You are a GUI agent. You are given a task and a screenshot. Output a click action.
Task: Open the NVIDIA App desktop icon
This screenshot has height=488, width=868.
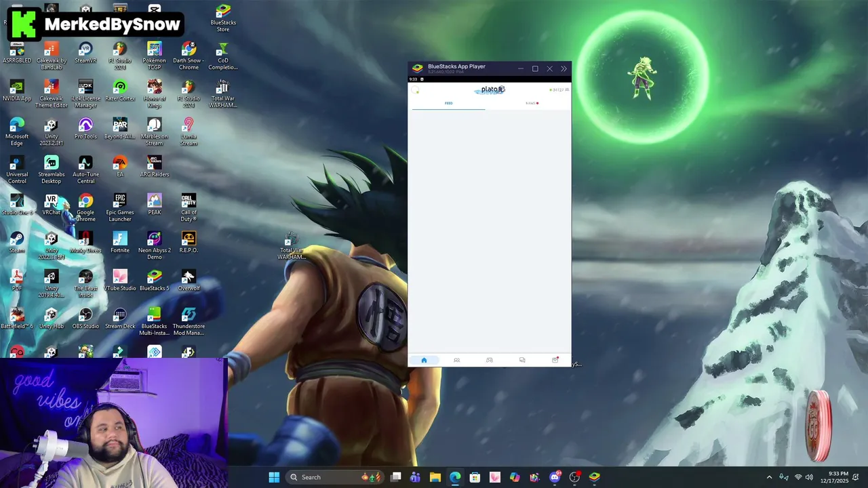tap(17, 91)
